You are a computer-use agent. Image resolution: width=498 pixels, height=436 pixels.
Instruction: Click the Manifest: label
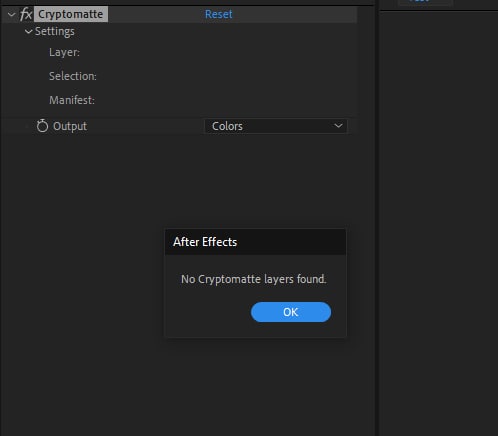pyautogui.click(x=72, y=100)
